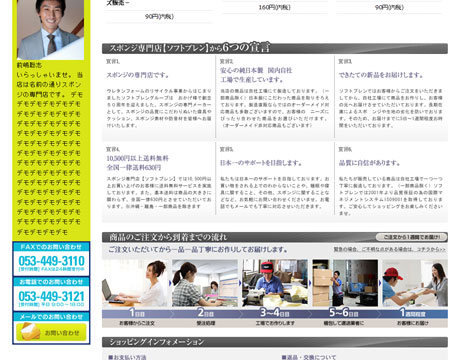Select the step 2 order processing photo
Image resolution: width=460 pixels, height=360 pixels.
click(x=205, y=283)
